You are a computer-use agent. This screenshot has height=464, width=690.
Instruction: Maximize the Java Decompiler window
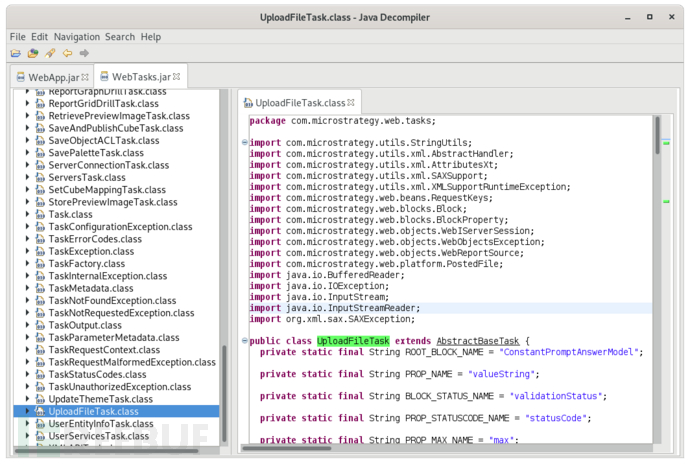coord(650,17)
